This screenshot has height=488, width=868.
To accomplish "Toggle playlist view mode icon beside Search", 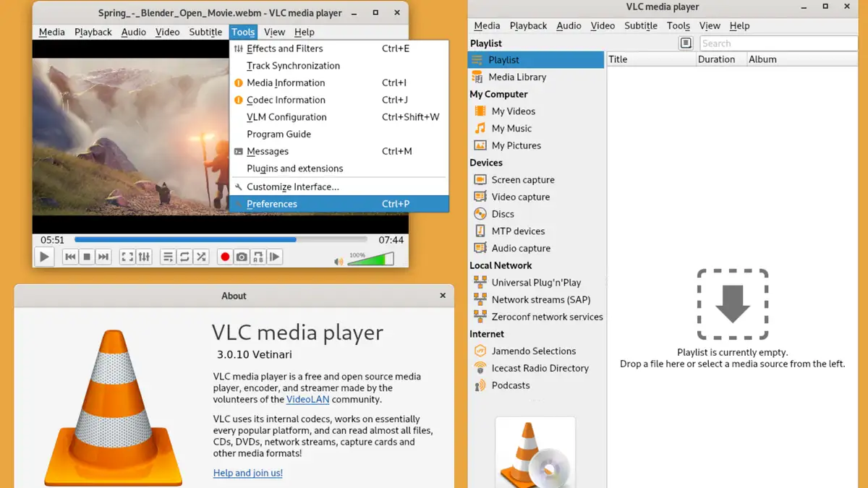I will click(x=686, y=43).
